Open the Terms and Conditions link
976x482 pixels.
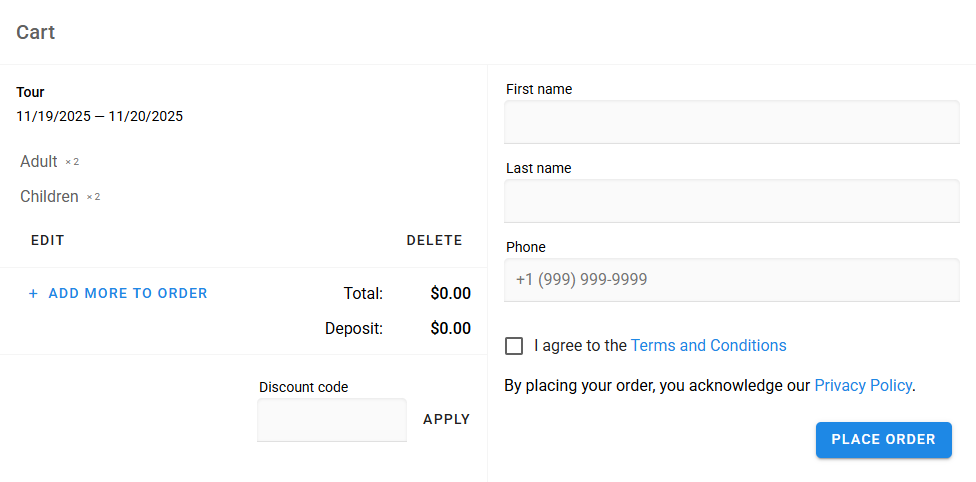click(x=708, y=346)
